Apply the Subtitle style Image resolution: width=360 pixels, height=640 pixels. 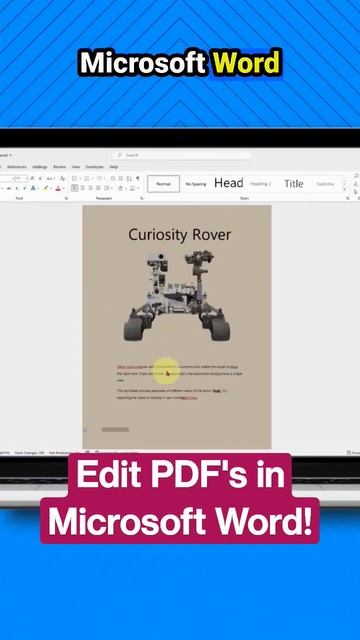(325, 184)
